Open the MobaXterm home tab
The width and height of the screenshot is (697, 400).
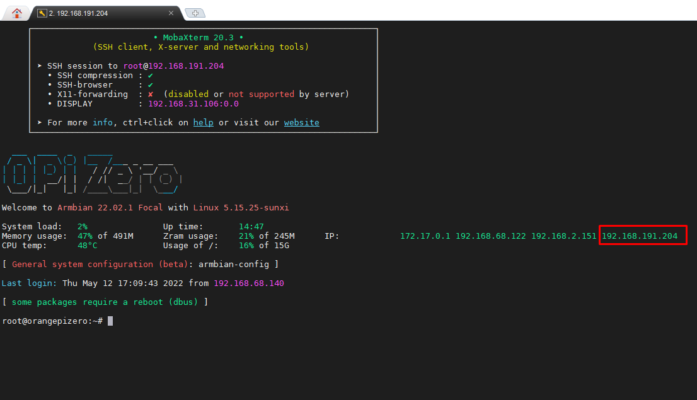(16, 13)
